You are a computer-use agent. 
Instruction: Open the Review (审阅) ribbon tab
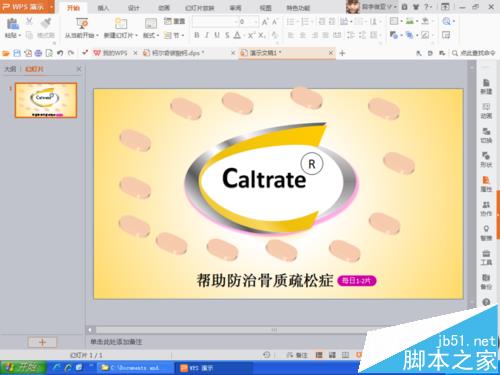[x=235, y=8]
